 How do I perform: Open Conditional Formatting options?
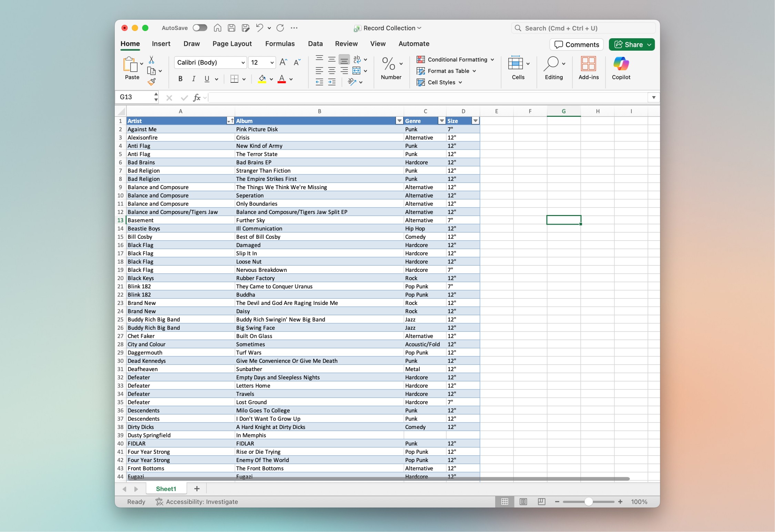[456, 59]
